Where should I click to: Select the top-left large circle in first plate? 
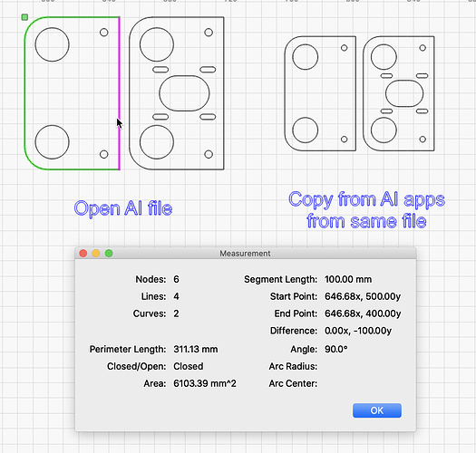click(x=53, y=44)
